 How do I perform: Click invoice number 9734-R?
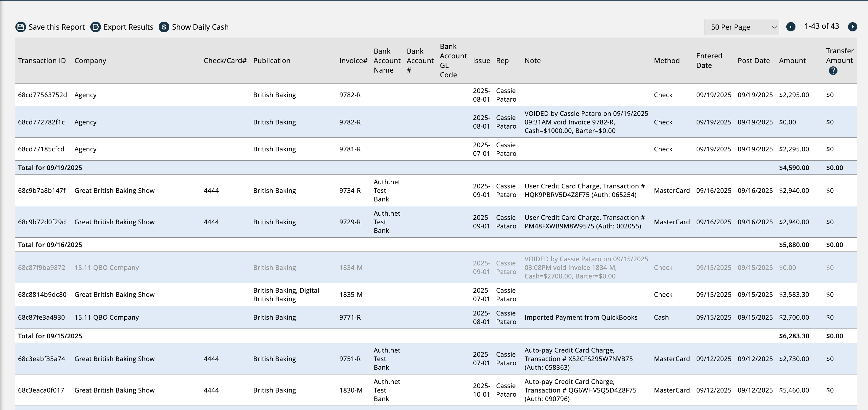(350, 190)
